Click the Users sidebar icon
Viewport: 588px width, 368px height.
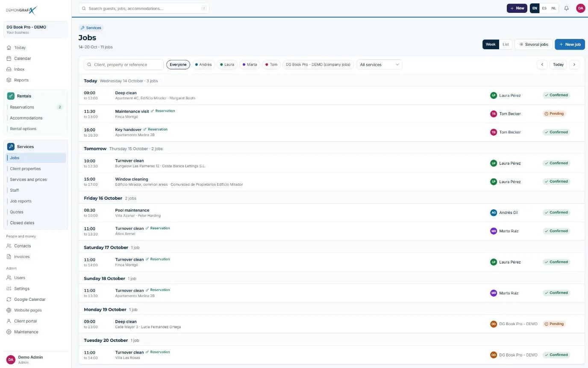9,278
